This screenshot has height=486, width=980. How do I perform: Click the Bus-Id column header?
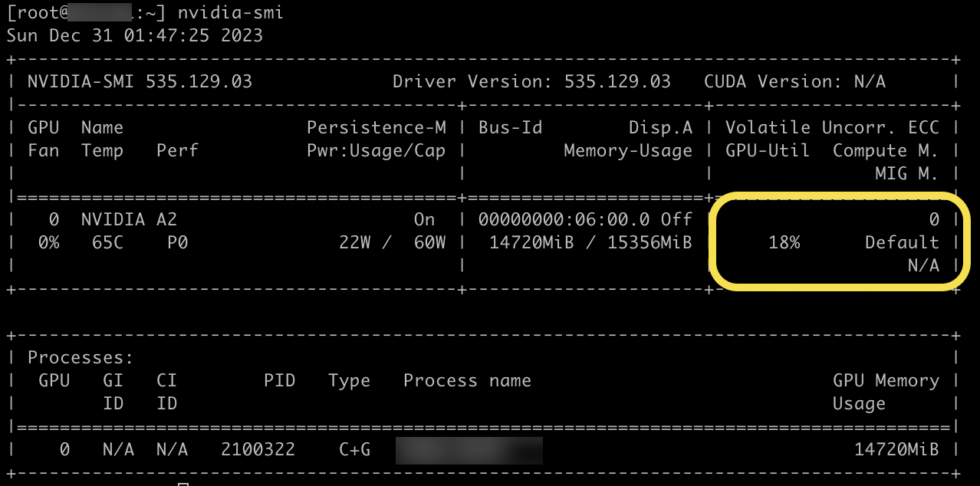click(x=510, y=128)
